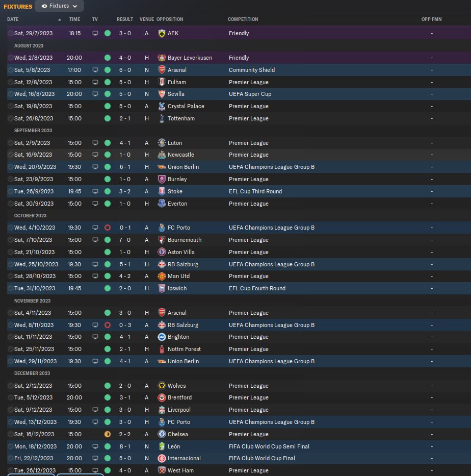Click the red loss indicator on the 8/11/2023 RB Salzburg row

click(x=108, y=325)
